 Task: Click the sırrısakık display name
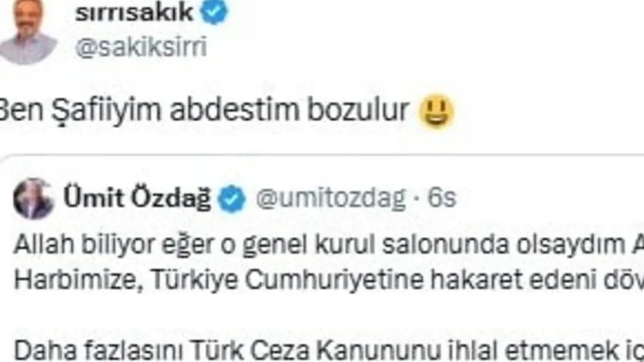[x=134, y=12]
